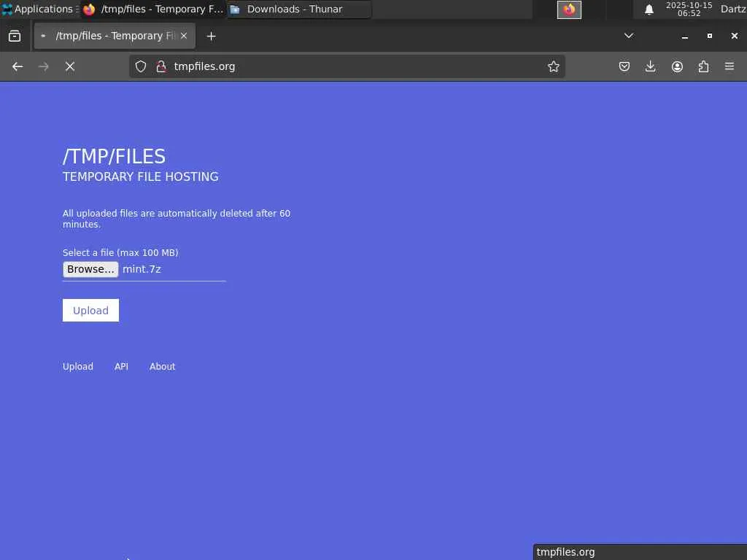
Task: Save the page to Pocket
Action: (x=624, y=66)
